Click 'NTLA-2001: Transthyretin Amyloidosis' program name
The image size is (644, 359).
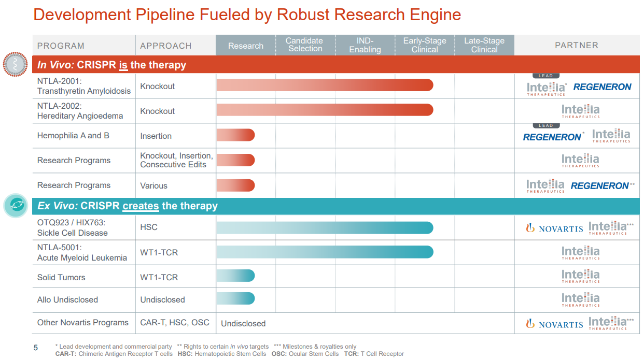tap(84, 86)
